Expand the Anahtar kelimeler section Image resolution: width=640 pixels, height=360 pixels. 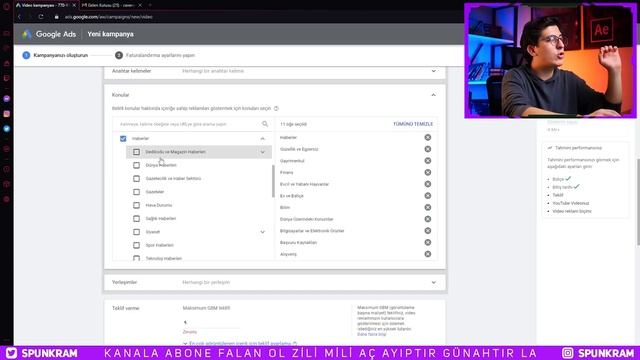point(433,71)
